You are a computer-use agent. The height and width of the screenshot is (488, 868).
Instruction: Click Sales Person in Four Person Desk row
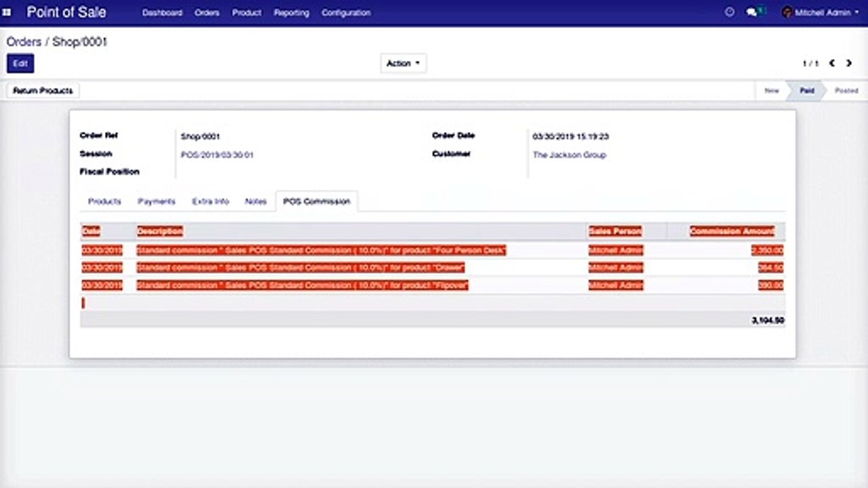(x=616, y=250)
